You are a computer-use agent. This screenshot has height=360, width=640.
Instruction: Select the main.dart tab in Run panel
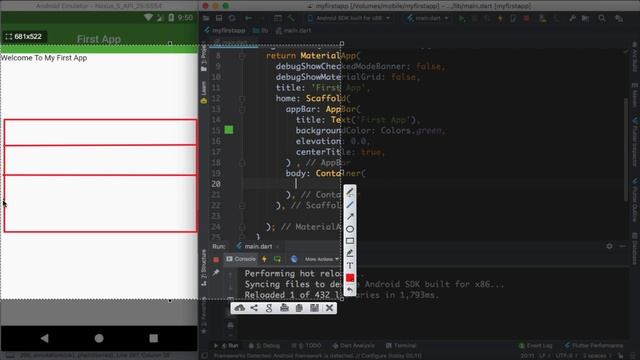[x=258, y=246]
